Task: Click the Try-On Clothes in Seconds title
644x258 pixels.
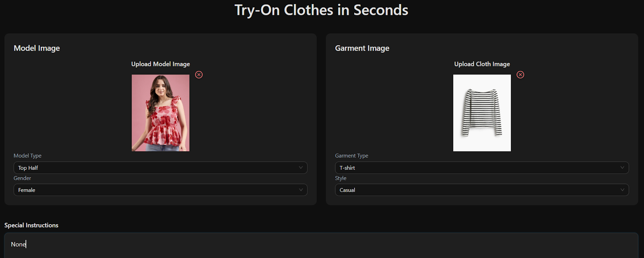Action: tap(321, 10)
